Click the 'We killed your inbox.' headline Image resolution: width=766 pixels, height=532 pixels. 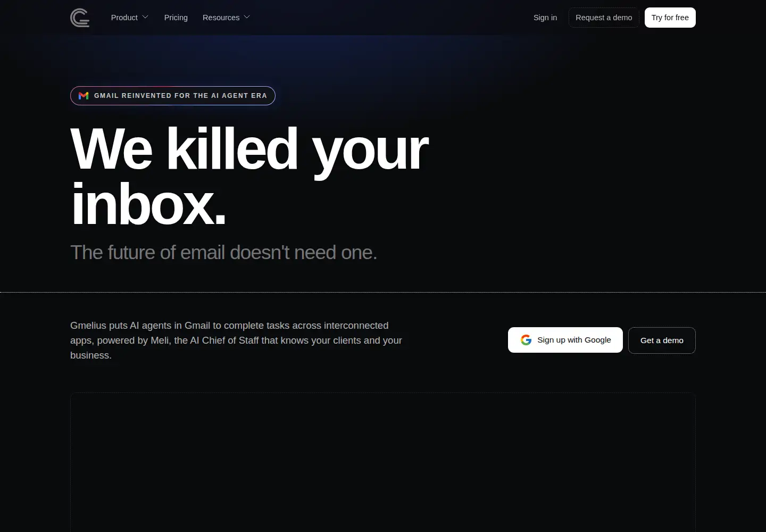click(x=249, y=176)
